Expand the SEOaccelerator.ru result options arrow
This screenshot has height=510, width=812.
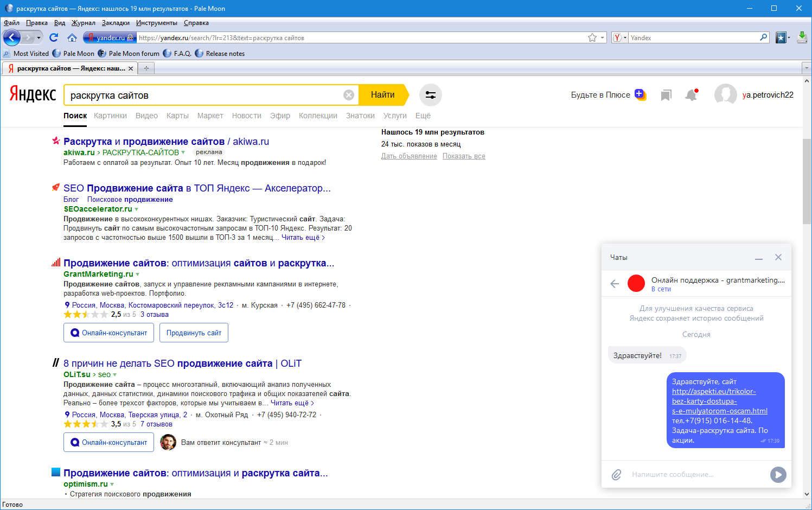tap(136, 209)
